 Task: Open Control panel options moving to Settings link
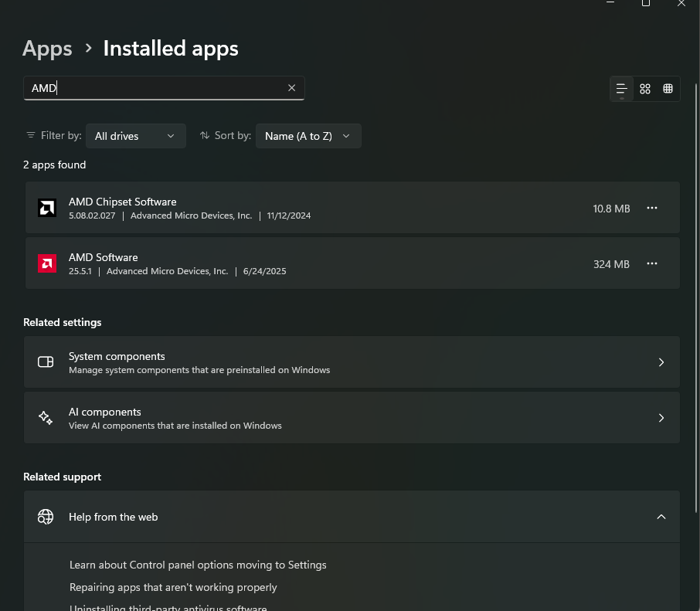point(198,565)
